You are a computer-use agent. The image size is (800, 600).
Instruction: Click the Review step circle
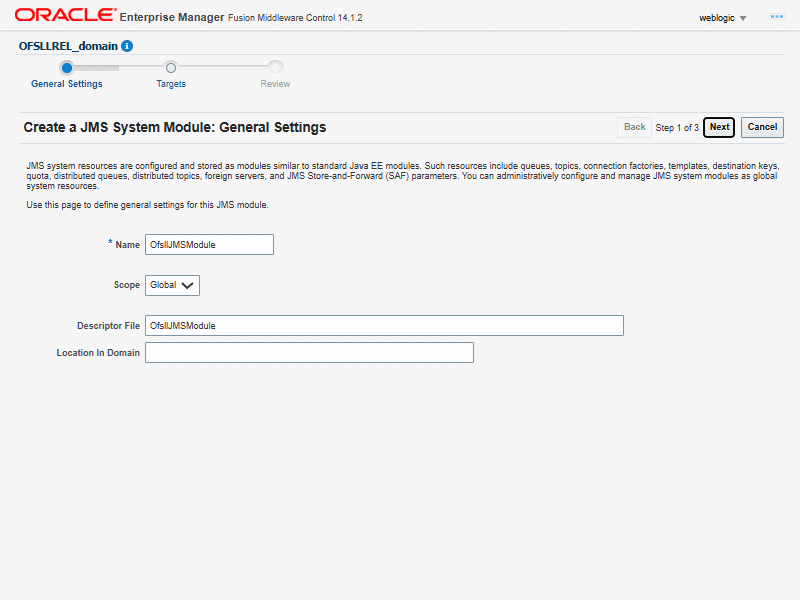pyautogui.click(x=276, y=67)
